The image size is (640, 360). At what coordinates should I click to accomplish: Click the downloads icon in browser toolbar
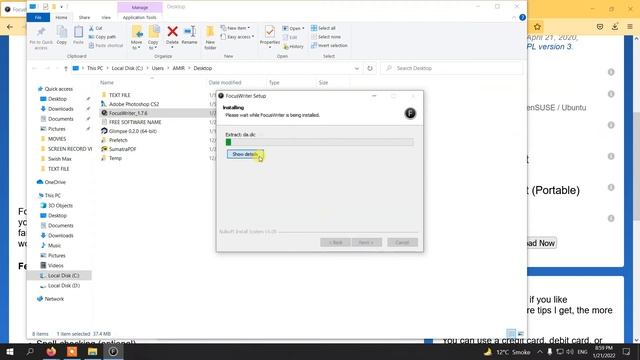coord(615,27)
